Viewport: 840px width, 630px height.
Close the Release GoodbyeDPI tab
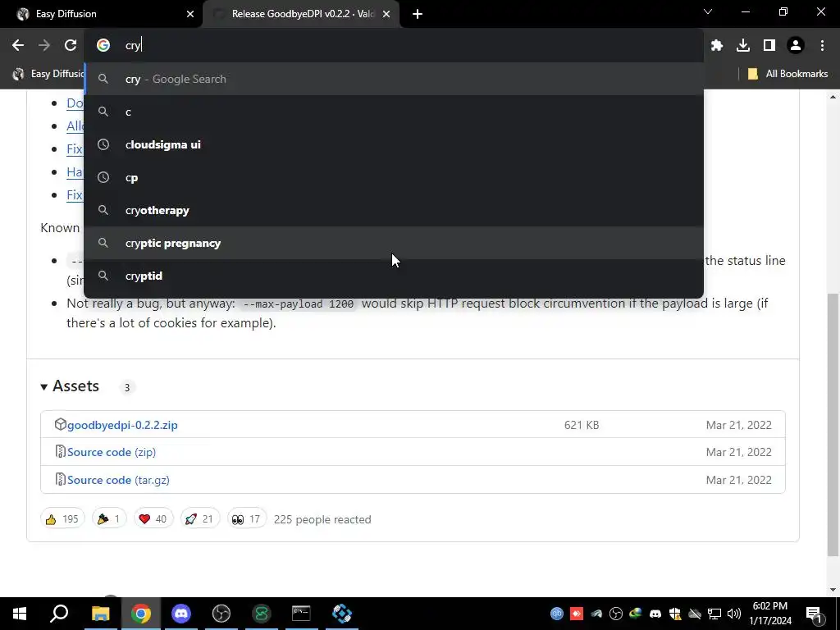point(386,15)
